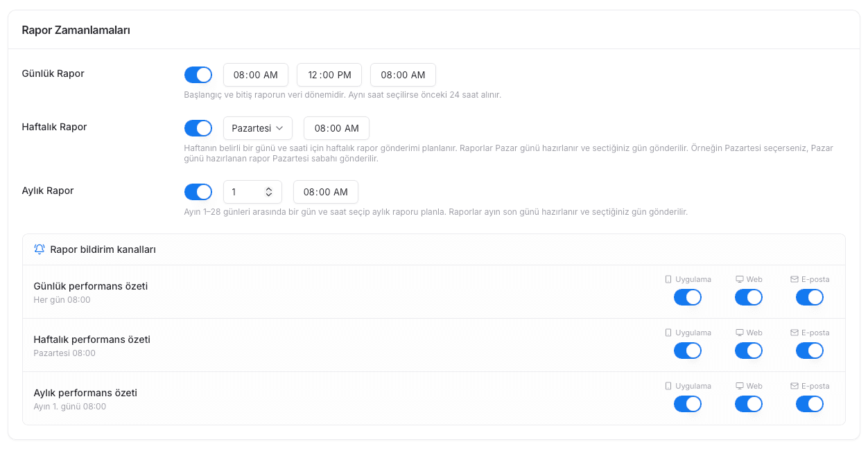Click the E-posta envelope icon in Haftalık performans özeti row
Image resolution: width=868 pixels, height=451 pixels.
[x=795, y=333]
